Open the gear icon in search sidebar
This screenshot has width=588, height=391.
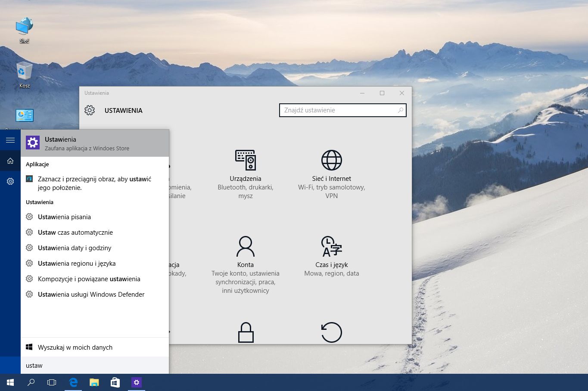coord(10,181)
